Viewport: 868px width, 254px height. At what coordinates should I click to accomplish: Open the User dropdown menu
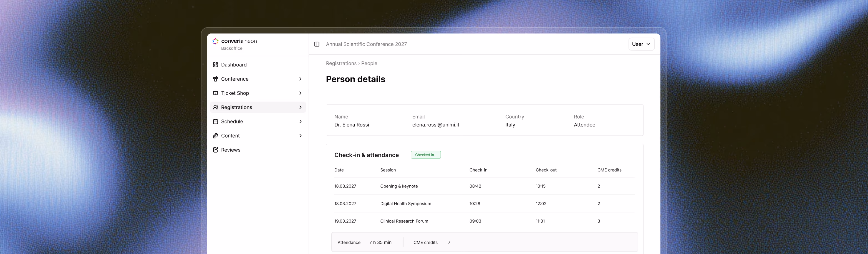click(641, 44)
